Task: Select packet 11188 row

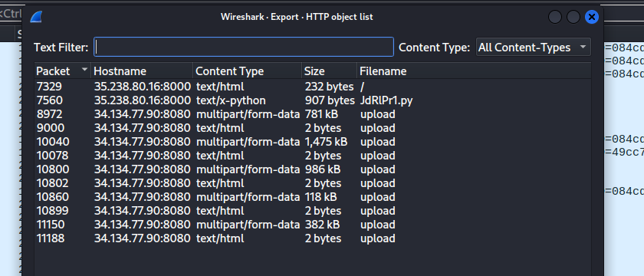Action: click(x=313, y=238)
